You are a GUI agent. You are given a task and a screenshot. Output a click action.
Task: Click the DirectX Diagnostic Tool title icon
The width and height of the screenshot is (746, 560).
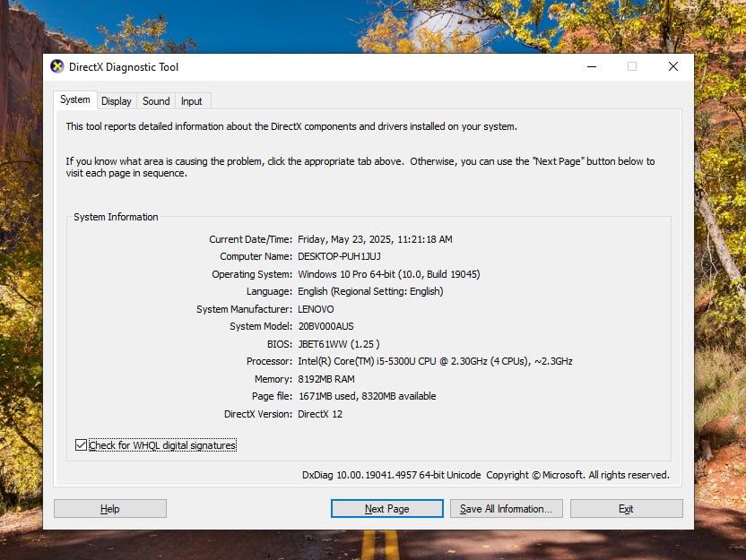[57, 66]
